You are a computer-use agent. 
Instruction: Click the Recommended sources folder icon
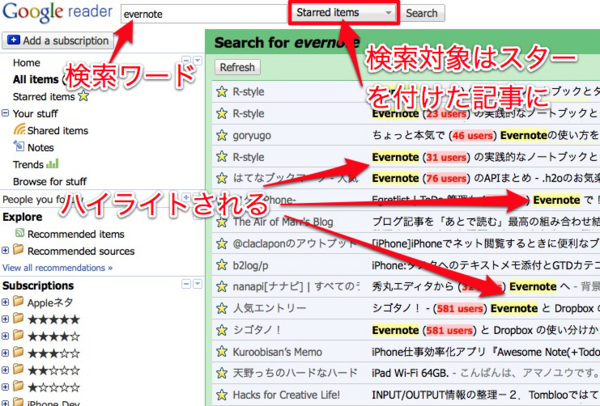18,249
